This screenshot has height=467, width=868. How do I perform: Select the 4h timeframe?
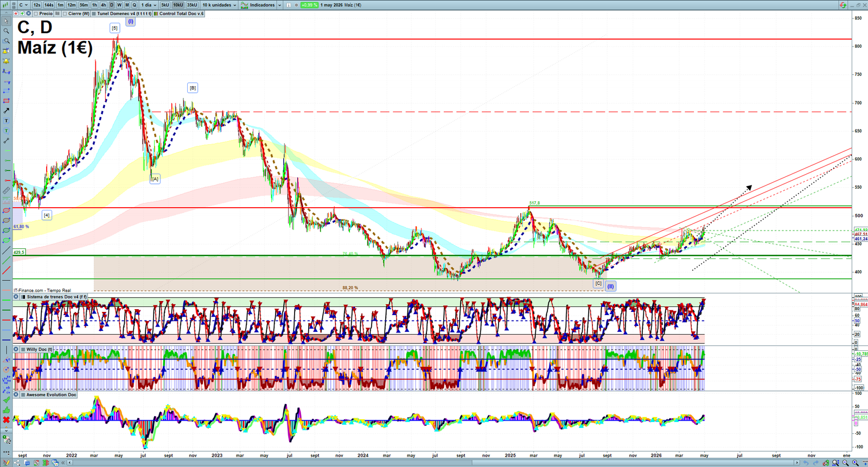[x=103, y=5]
